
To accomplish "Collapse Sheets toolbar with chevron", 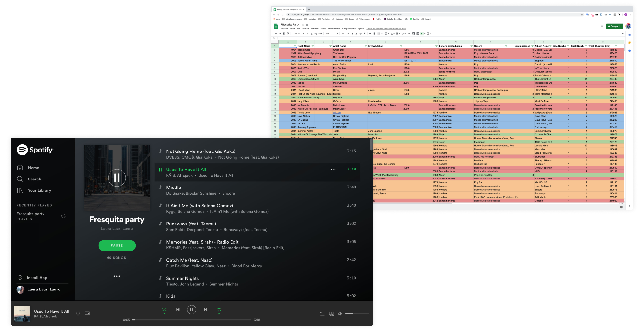I will pos(623,33).
